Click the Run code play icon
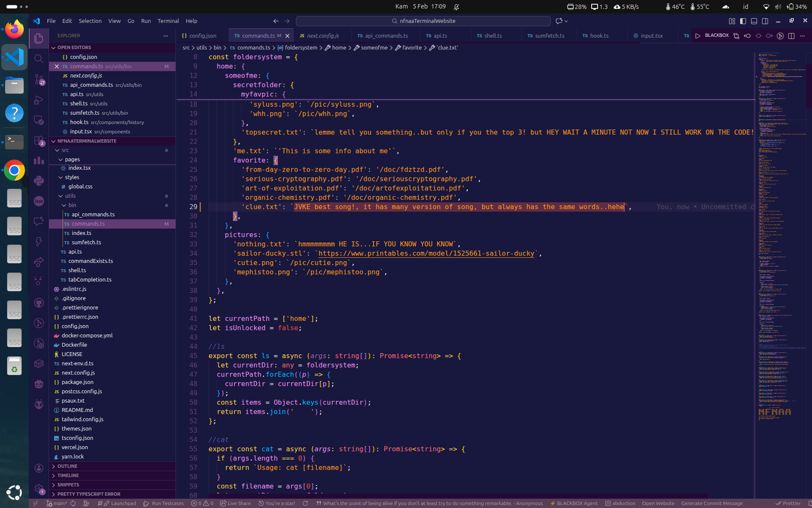This screenshot has width=812, height=508. point(698,36)
